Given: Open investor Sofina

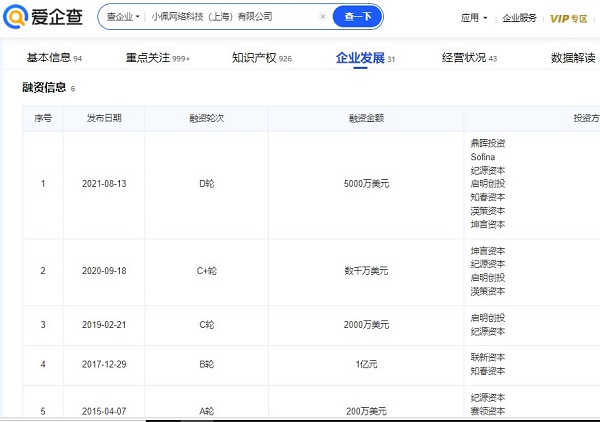Looking at the screenshot, I should coord(483,157).
